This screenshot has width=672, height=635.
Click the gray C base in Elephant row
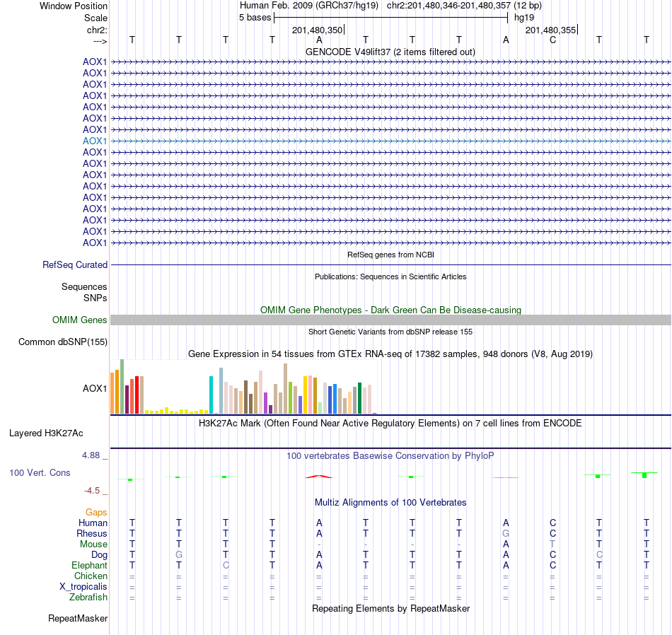coord(226,566)
